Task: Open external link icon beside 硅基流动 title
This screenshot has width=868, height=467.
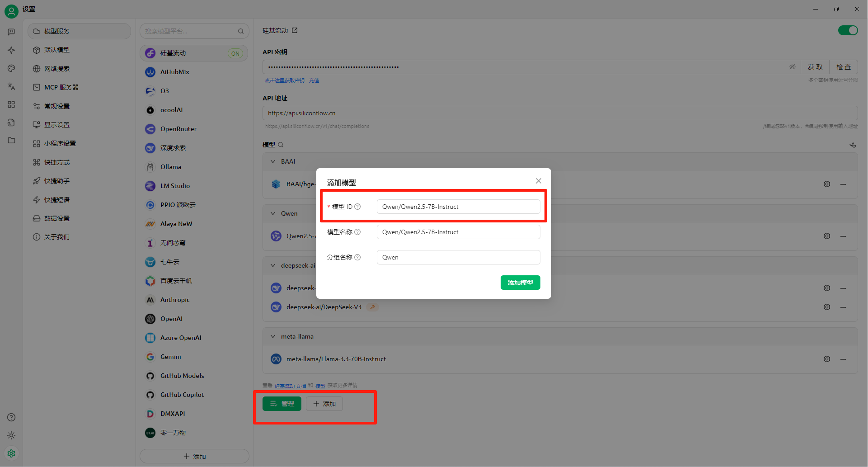Action: 295,30
